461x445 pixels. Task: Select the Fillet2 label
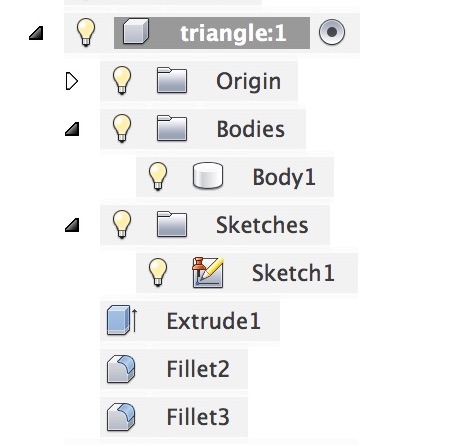[x=198, y=369]
